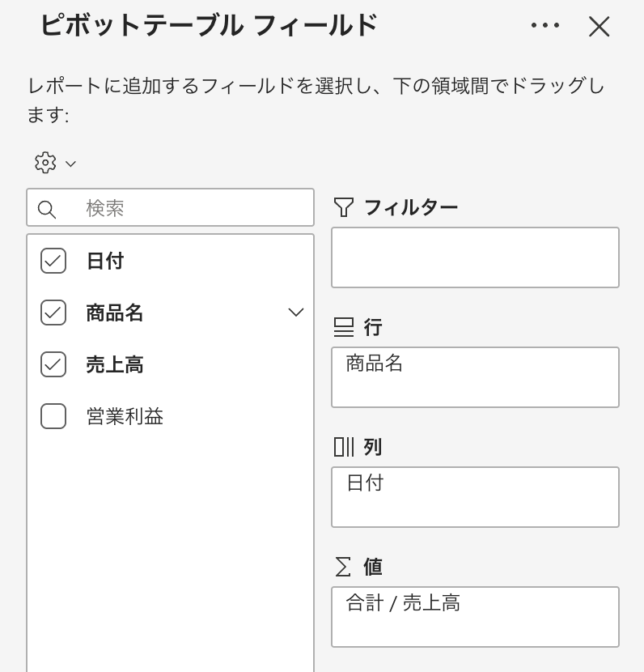This screenshot has height=672, width=644.
Task: Select the 営業利益 field label
Action: pyautogui.click(x=125, y=416)
